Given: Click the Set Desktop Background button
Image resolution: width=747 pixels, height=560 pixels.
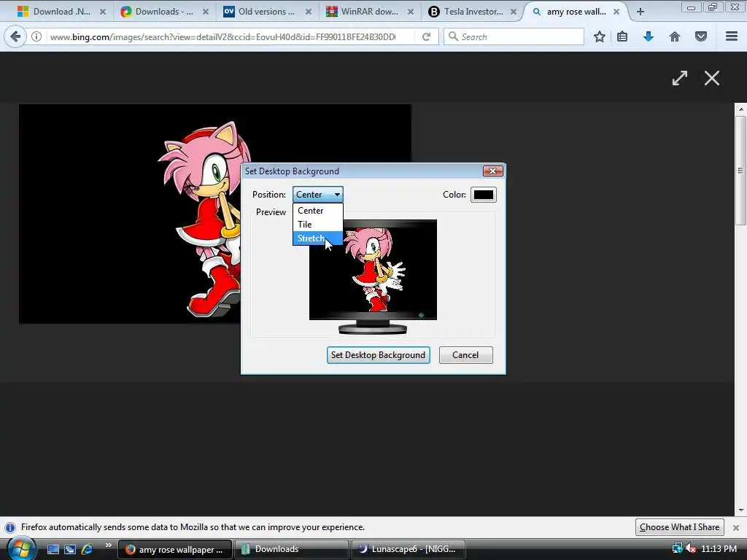Looking at the screenshot, I should (x=379, y=355).
